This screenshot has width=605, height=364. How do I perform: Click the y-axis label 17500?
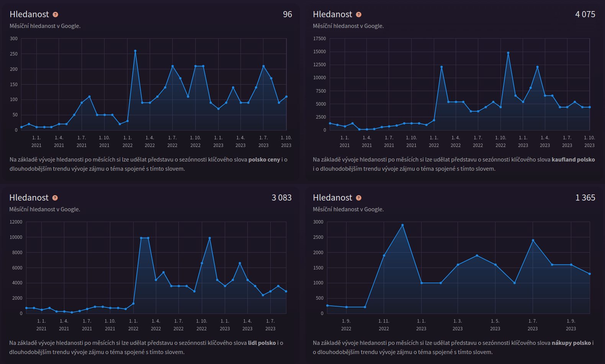(319, 39)
